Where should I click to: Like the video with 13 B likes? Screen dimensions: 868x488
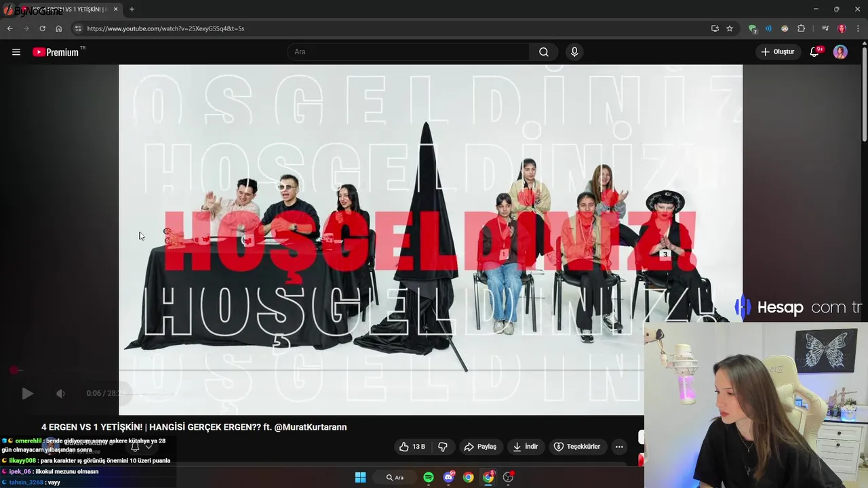[412, 447]
